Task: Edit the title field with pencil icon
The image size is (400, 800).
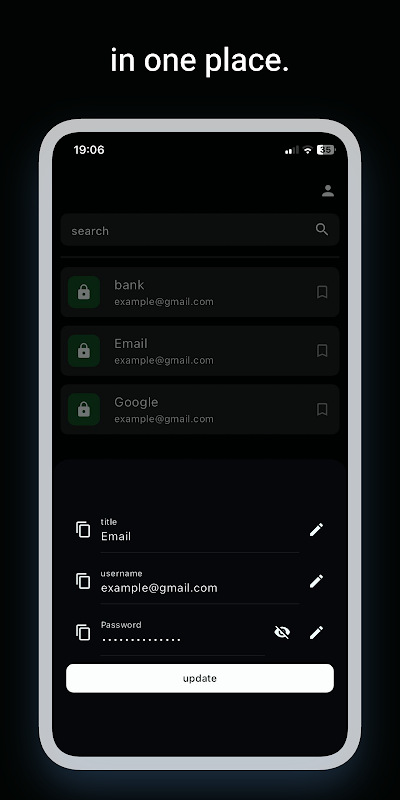Action: point(316,530)
